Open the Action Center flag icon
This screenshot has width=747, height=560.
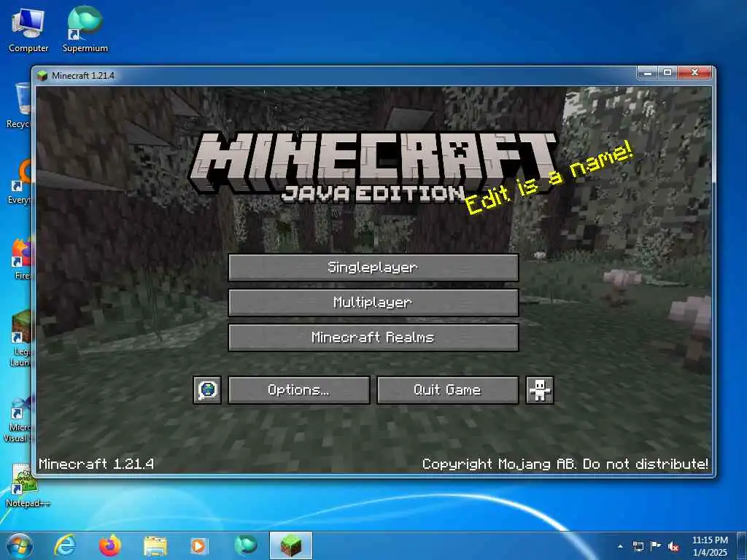click(656, 546)
